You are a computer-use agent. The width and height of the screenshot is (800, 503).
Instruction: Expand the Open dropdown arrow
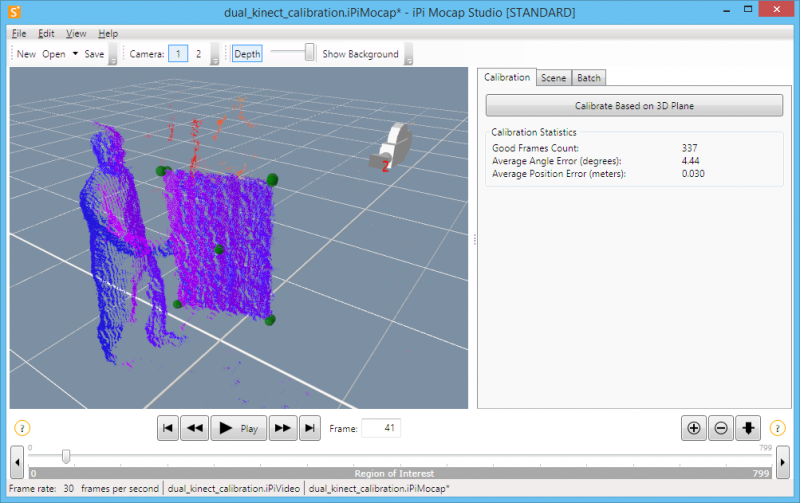(x=75, y=54)
